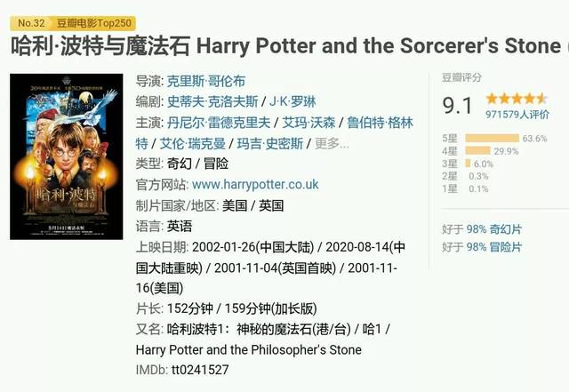The height and width of the screenshot is (392, 569).
Task: Open the 971579人评价 ratings link
Action: tap(517, 115)
